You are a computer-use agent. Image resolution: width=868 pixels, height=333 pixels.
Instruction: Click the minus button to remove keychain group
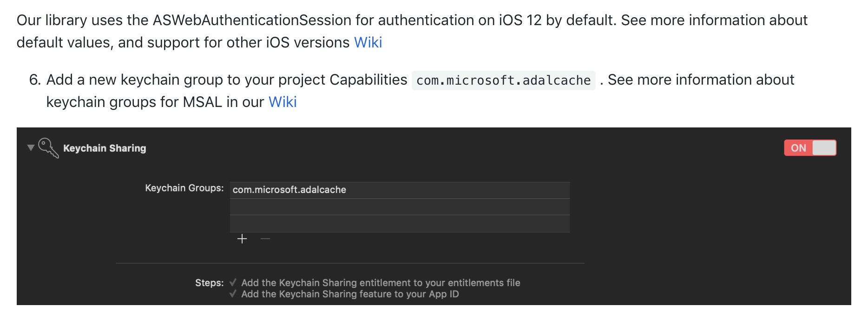265,239
